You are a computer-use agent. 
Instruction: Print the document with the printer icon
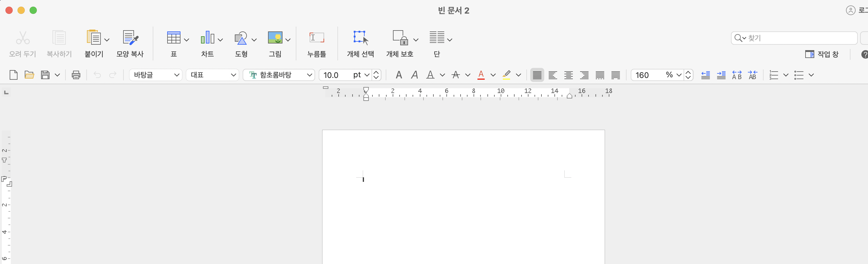click(76, 75)
